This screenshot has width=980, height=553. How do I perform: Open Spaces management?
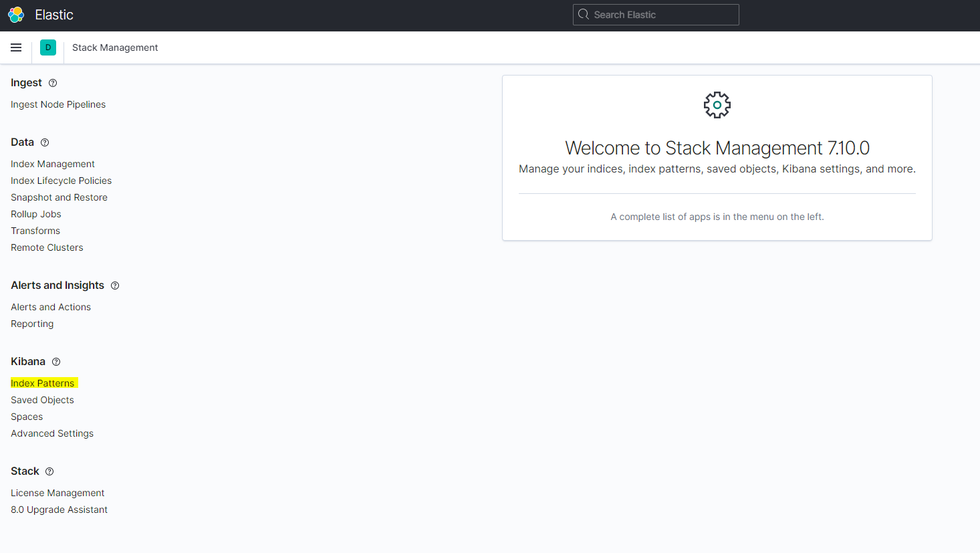click(27, 417)
